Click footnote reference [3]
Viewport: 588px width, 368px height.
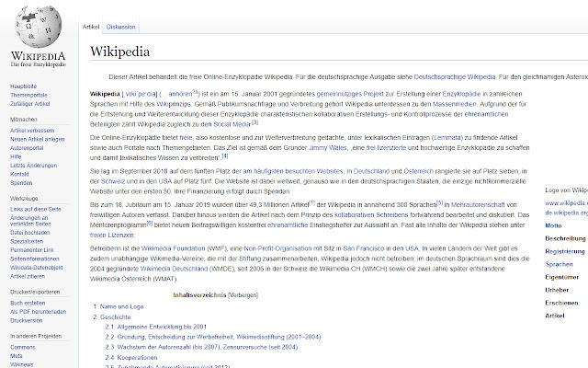click(x=255, y=122)
